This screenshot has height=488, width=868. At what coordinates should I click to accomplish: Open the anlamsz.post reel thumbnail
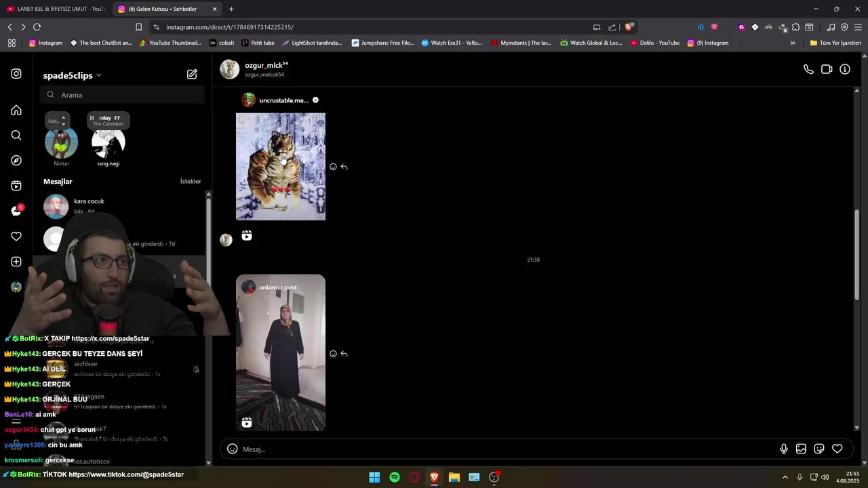281,352
